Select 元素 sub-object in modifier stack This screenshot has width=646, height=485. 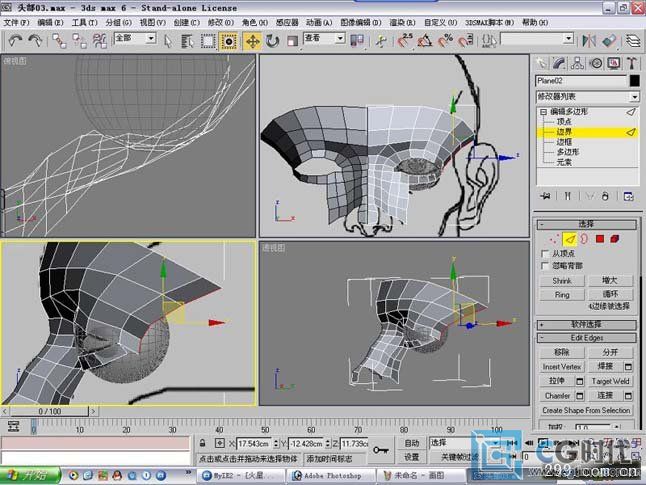tap(564, 162)
